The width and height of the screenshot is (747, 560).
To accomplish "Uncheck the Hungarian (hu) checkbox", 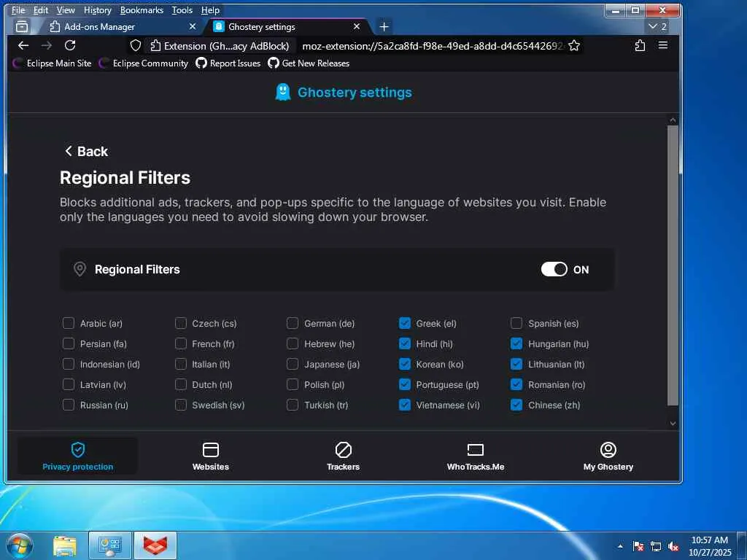I will 516,344.
